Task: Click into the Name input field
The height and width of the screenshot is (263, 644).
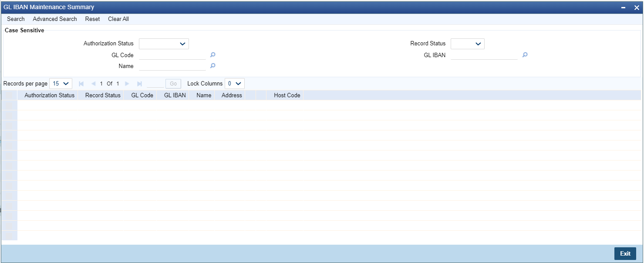Action: 172,66
